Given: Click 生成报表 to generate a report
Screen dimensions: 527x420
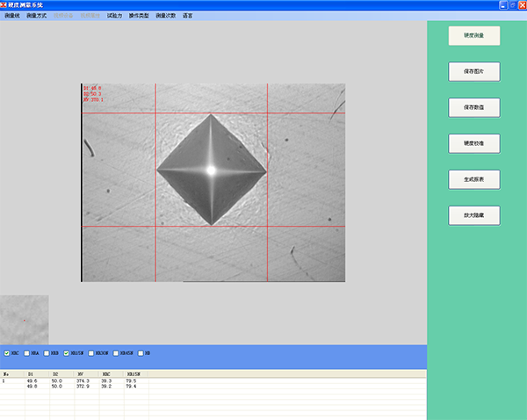Looking at the screenshot, I should [x=474, y=178].
